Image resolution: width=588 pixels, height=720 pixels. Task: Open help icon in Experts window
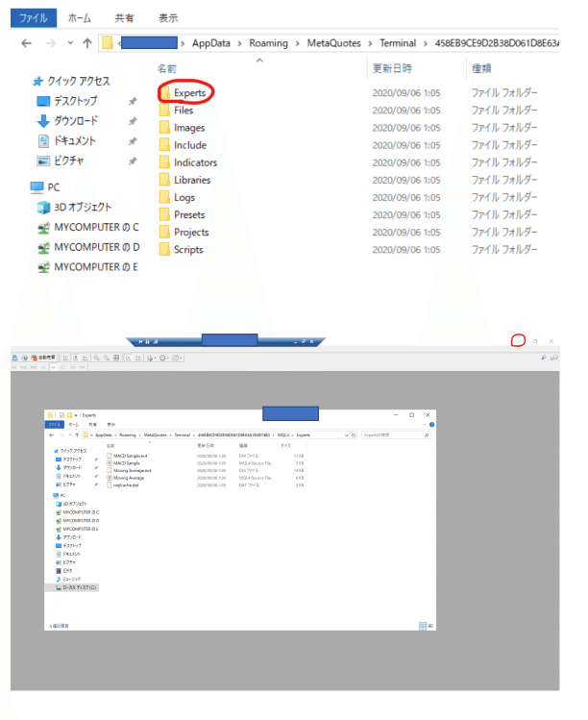pyautogui.click(x=432, y=425)
